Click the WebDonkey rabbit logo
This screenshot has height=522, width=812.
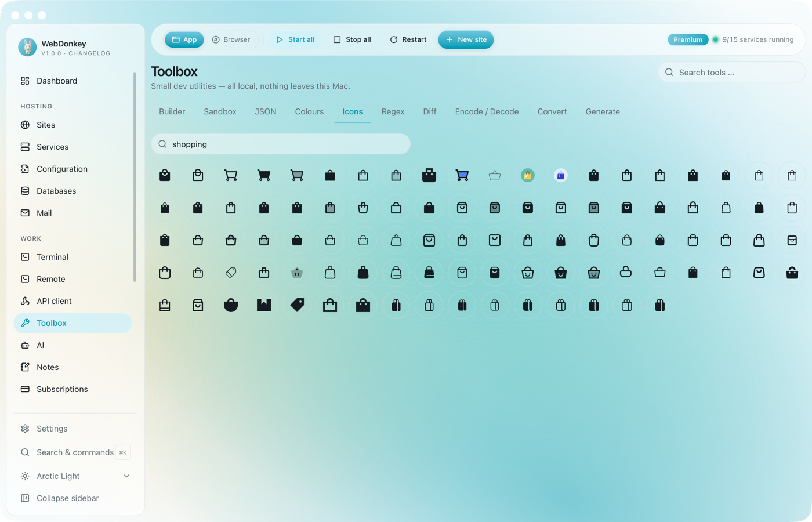(27, 47)
